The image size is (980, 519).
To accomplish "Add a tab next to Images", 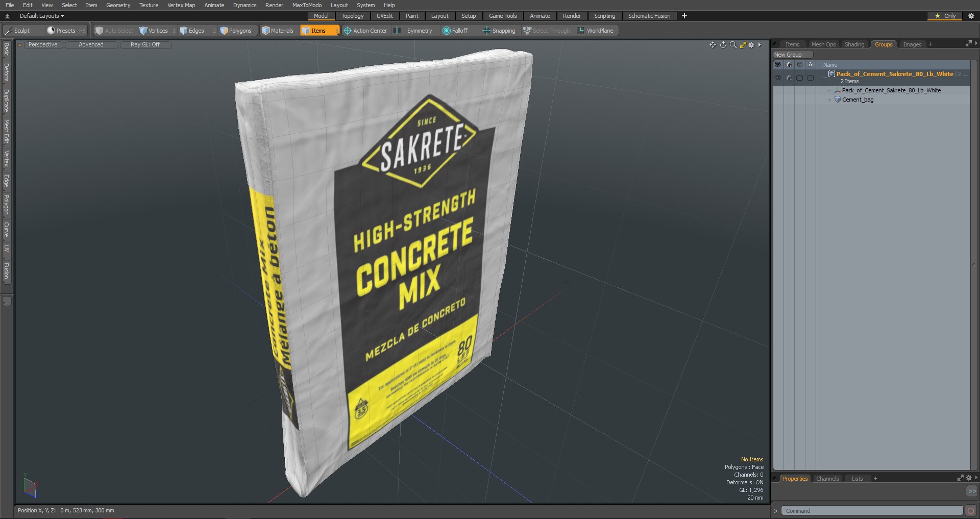I will click(x=930, y=44).
